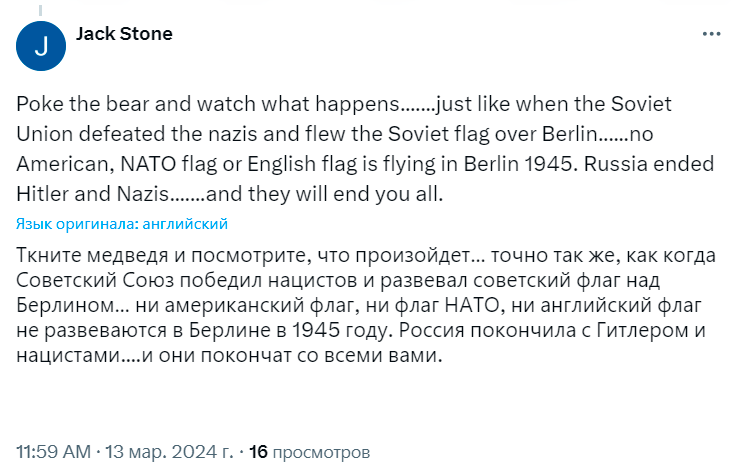The height and width of the screenshot is (473, 741).
Task: Open the tweet timestamp 11:59 AM
Action: (53, 452)
